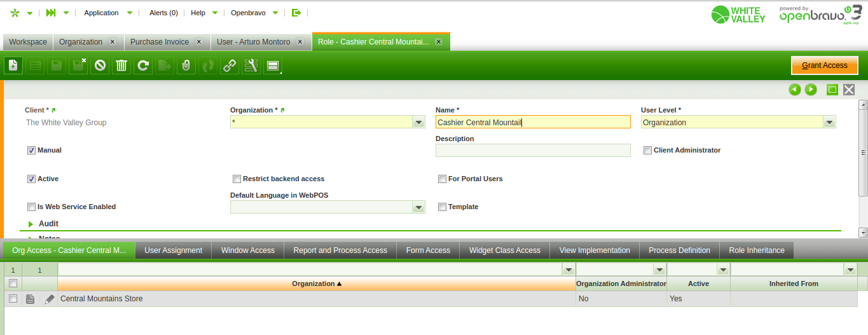Maximize the form with green square icon
The width and height of the screenshot is (868, 335).
(832, 90)
